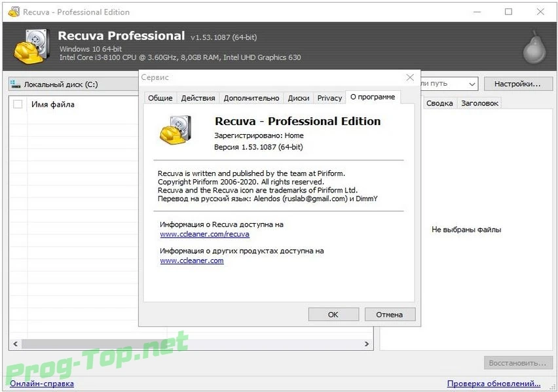Click the Copyright Piriform 2006-2020 line
The width and height of the screenshot is (558, 392).
[241, 182]
